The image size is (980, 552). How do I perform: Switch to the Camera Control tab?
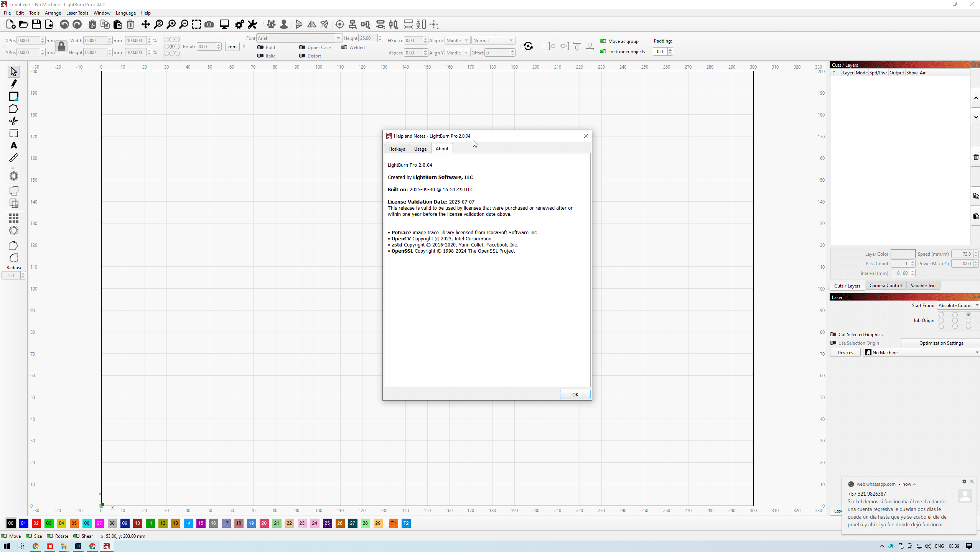point(886,286)
